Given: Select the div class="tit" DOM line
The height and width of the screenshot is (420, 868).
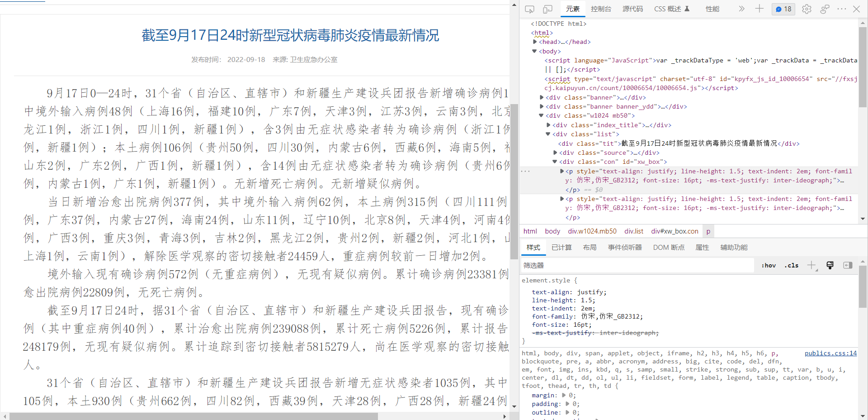Looking at the screenshot, I should pyautogui.click(x=679, y=143).
